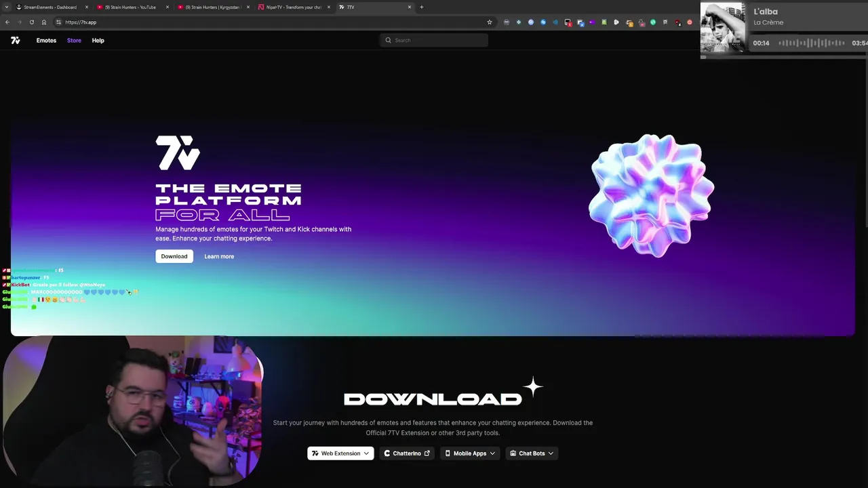Click the green circular extension icon
This screenshot has width=868, height=488.
(653, 22)
